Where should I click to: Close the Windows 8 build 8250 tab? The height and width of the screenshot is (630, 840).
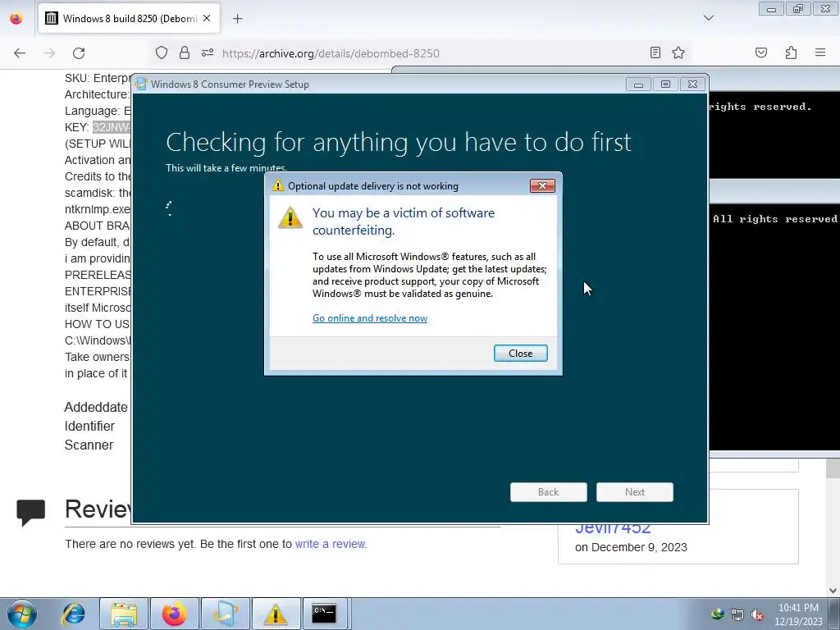[x=207, y=18]
